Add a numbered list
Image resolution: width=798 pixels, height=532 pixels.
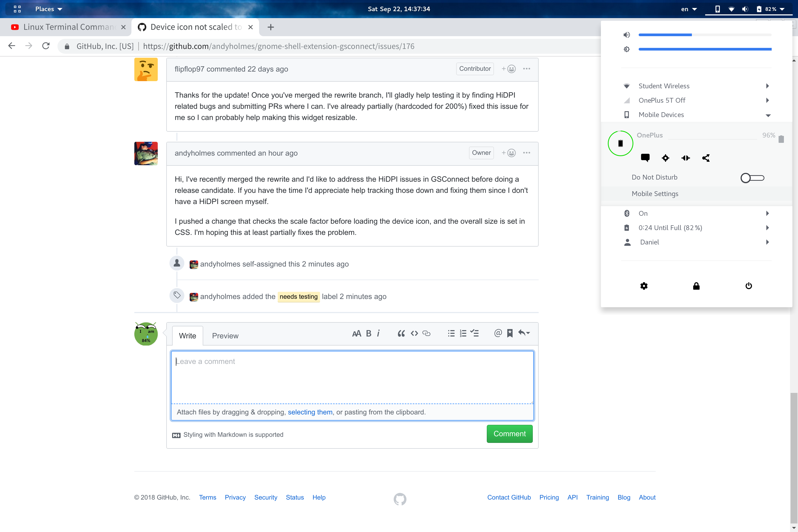tap(463, 334)
